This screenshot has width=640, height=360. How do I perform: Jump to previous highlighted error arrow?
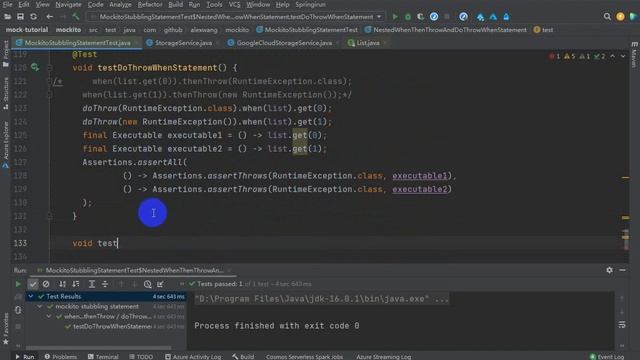(x=613, y=56)
